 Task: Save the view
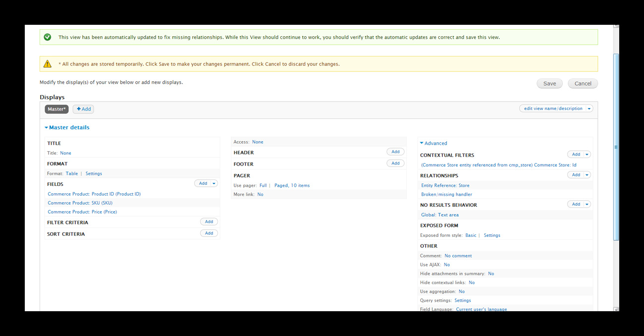coord(549,83)
